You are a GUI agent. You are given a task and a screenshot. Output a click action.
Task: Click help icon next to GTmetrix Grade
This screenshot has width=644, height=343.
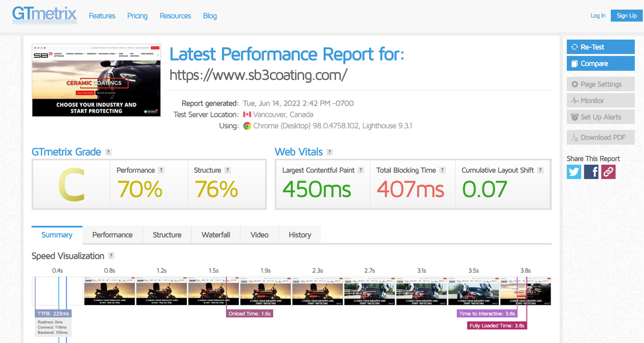pyautogui.click(x=108, y=152)
